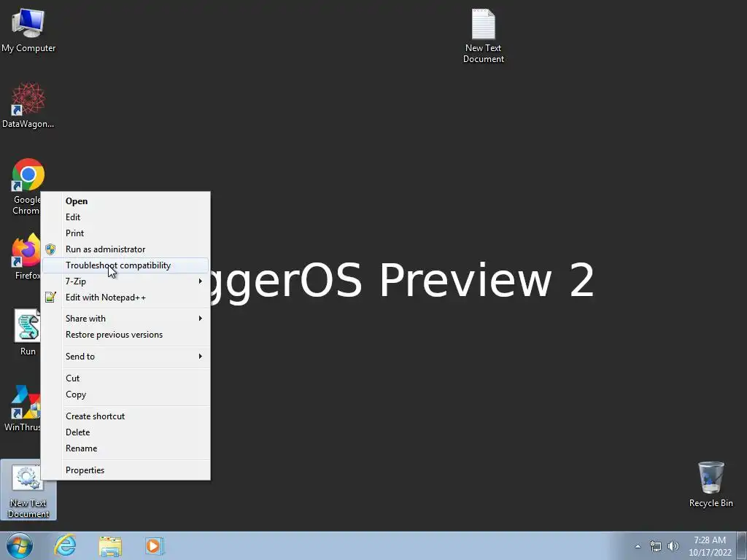Expand the Send to arrow
Viewport: 747px width, 560px height.
coord(201,356)
